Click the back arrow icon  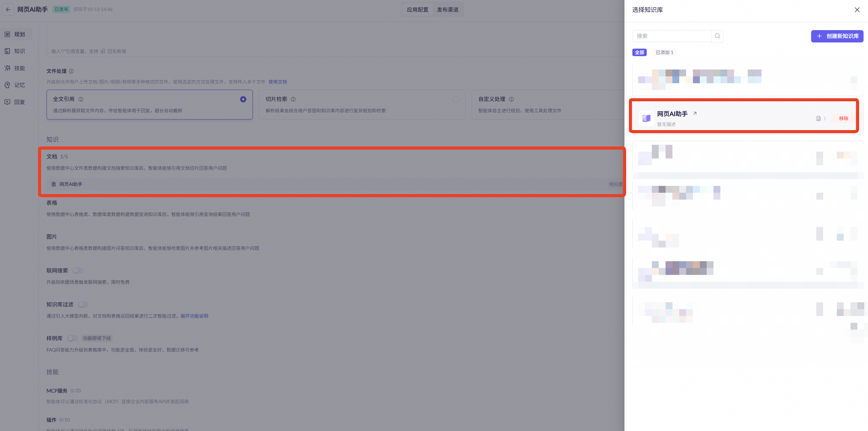click(8, 10)
